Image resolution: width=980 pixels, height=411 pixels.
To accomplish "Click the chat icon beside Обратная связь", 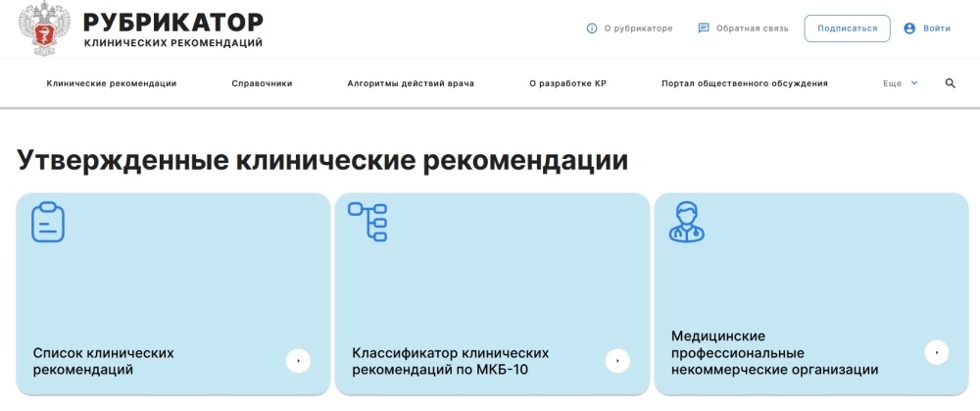I will (703, 28).
